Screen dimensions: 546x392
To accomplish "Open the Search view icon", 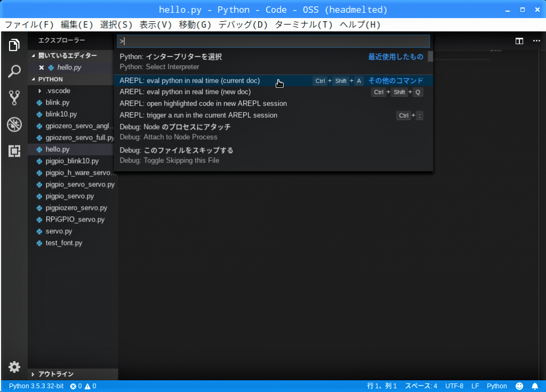I will pos(14,71).
